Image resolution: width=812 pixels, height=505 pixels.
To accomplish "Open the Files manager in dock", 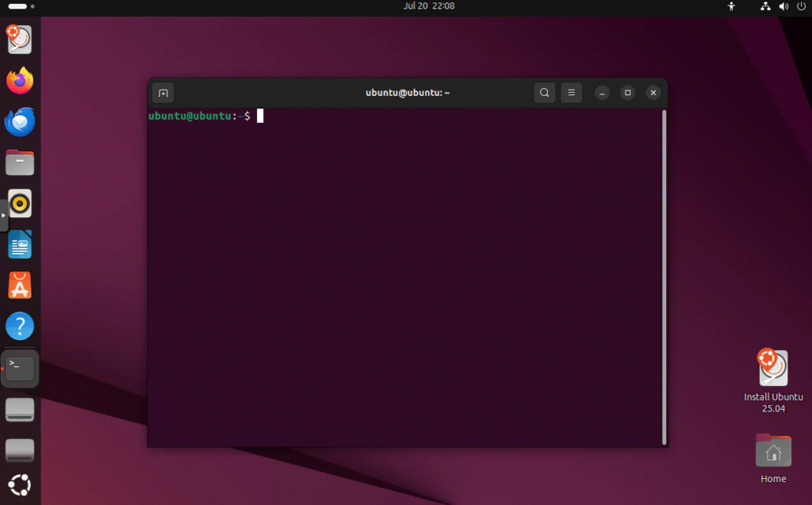I will click(20, 163).
